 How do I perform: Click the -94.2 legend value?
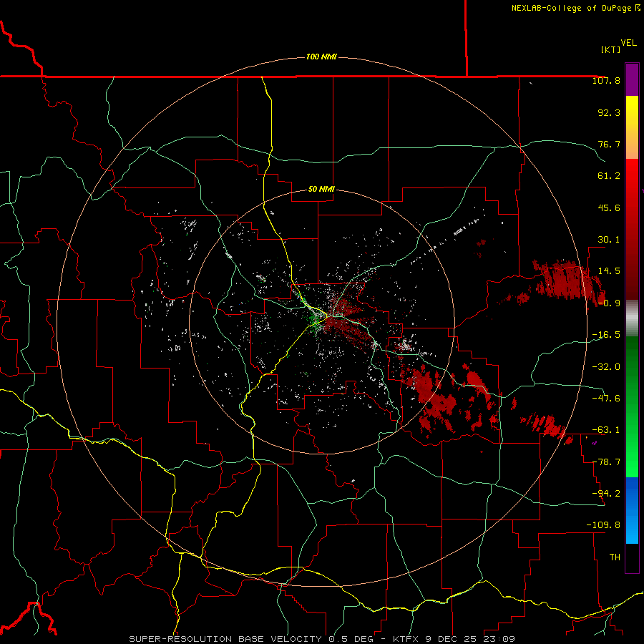tap(606, 493)
